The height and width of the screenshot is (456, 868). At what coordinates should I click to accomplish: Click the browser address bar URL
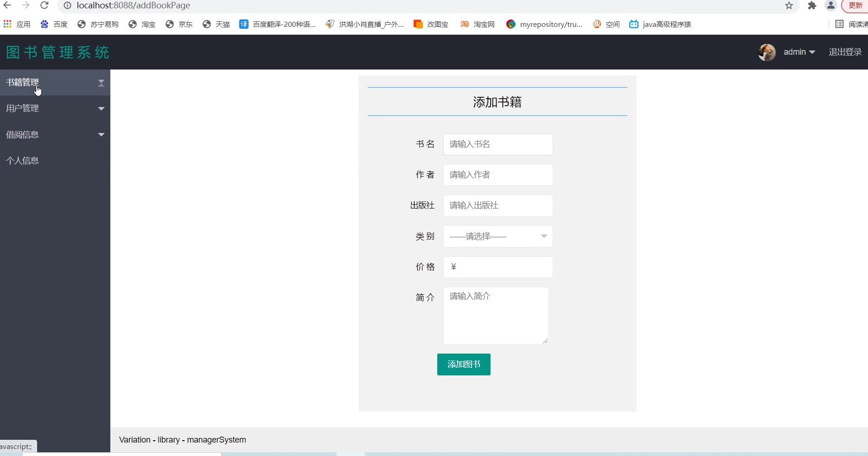click(x=134, y=6)
